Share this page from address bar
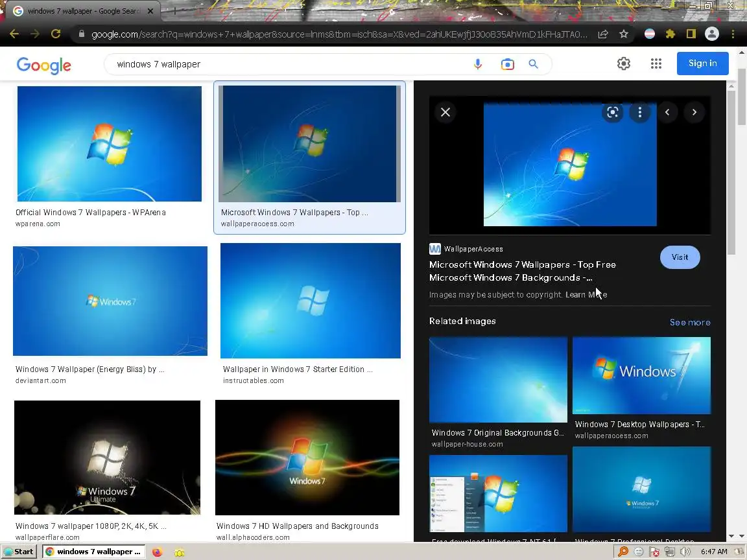The image size is (747, 560). tap(603, 34)
